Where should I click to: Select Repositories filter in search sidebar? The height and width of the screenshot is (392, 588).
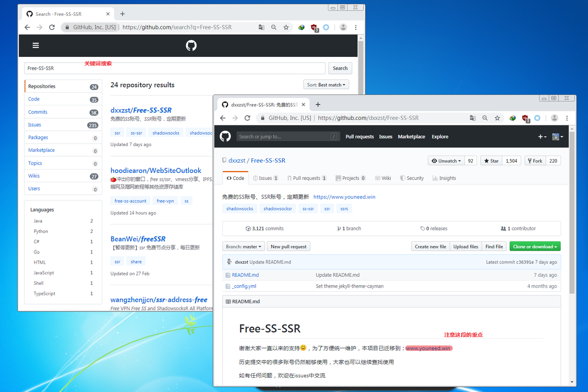pyautogui.click(x=63, y=86)
